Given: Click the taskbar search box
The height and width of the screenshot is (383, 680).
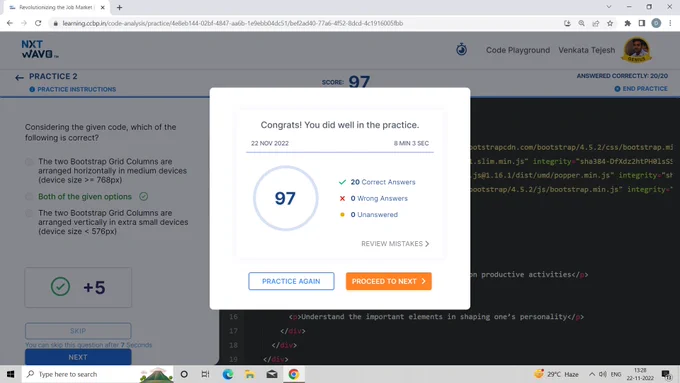Looking at the screenshot, I should point(98,374).
